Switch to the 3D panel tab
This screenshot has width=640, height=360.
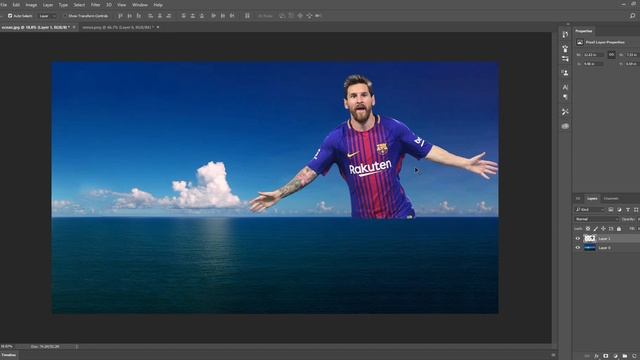pos(578,199)
